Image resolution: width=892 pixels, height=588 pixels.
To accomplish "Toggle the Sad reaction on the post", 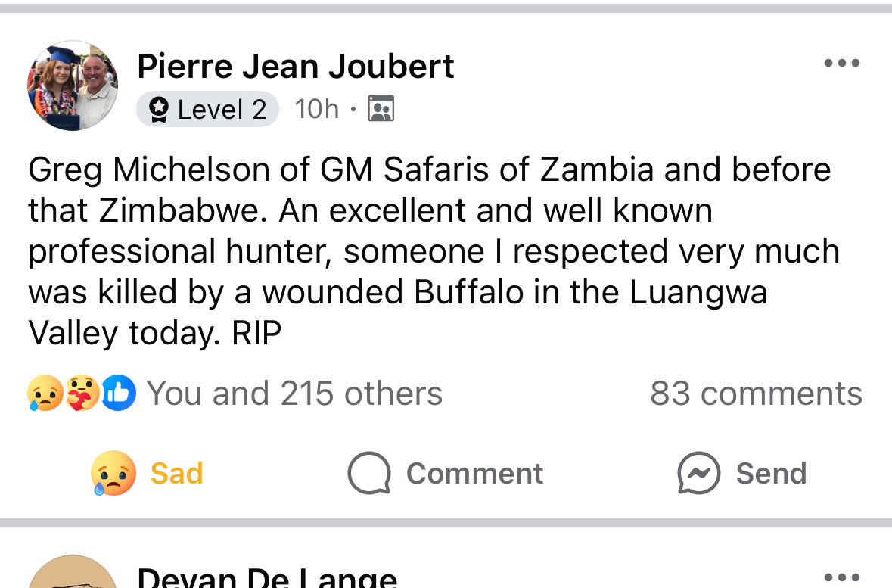I will pyautogui.click(x=148, y=474).
